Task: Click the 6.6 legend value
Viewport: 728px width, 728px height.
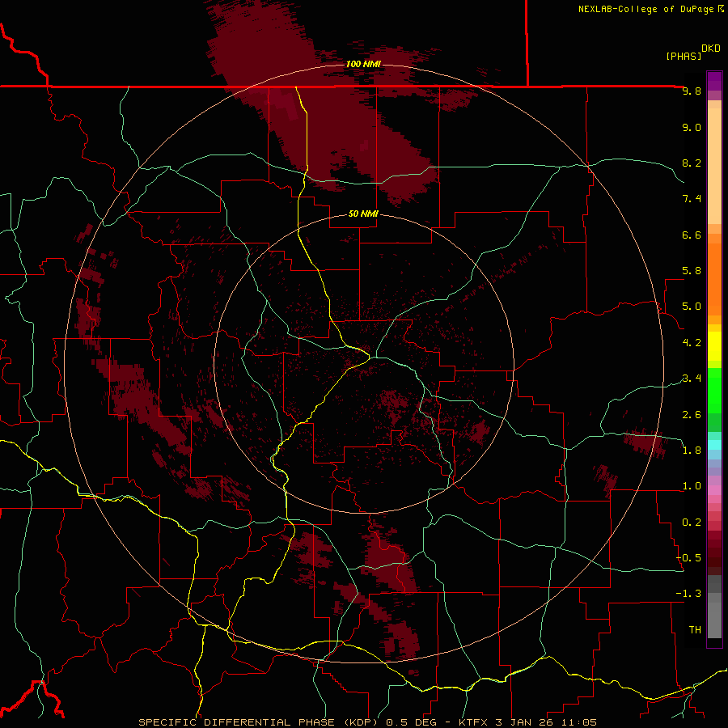Action: tap(692, 235)
